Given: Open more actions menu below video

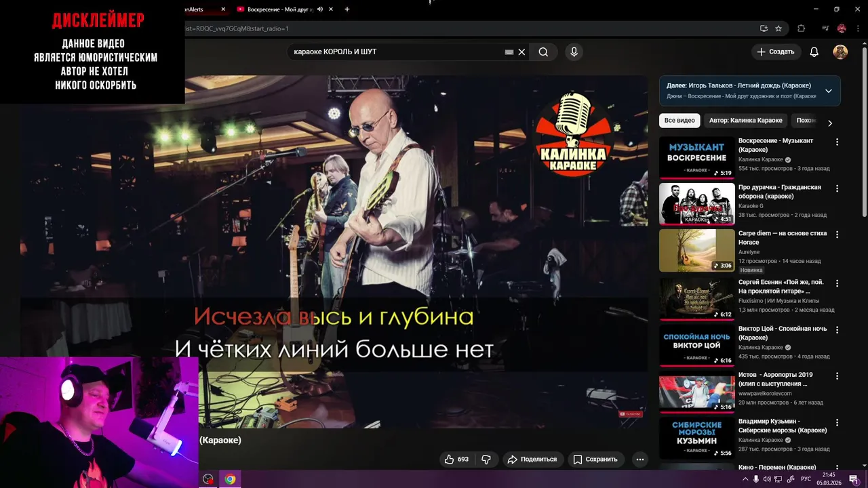Looking at the screenshot, I should pos(639,459).
